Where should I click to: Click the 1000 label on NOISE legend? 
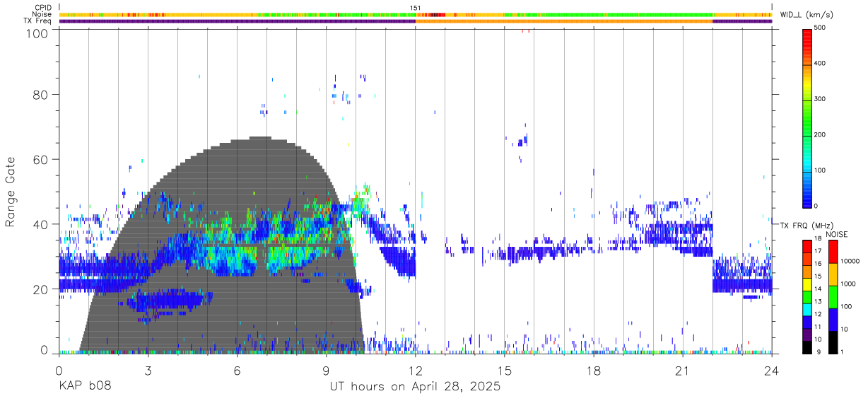pos(848,284)
